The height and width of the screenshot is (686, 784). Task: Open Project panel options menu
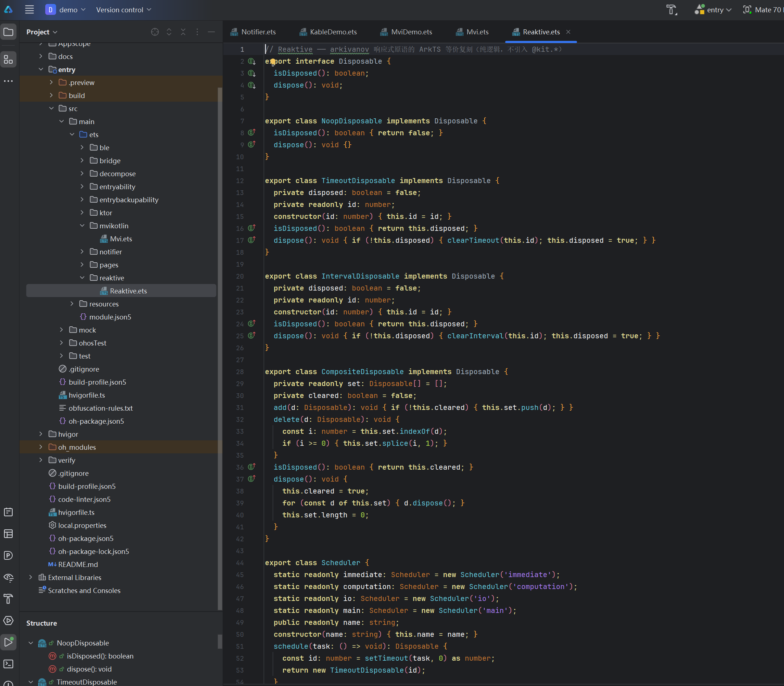[197, 32]
